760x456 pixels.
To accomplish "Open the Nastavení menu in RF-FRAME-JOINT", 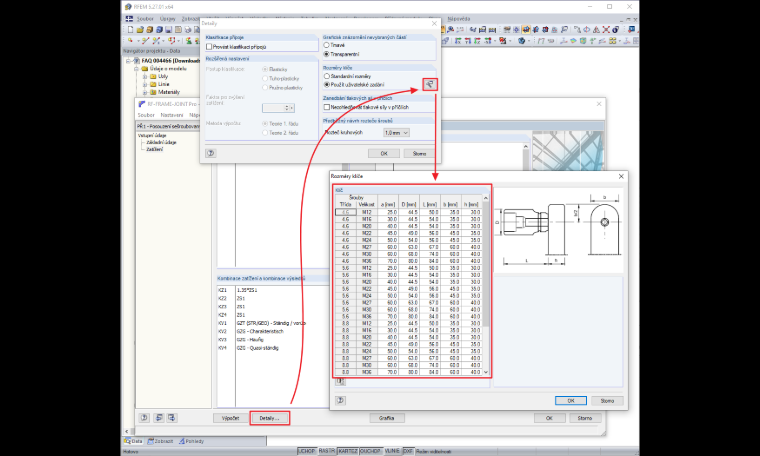I will (x=172, y=115).
